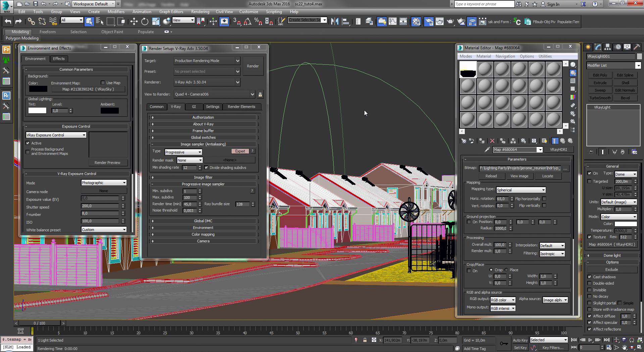Open Rendered Frame Window icon

[x=439, y=22]
